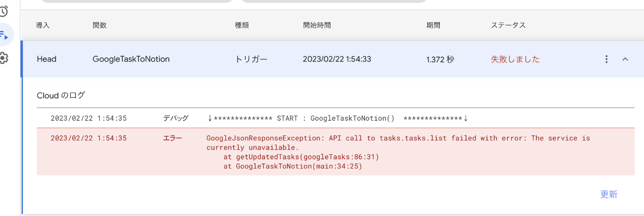
Task: Click the 更新 refresh link
Action: (x=609, y=194)
